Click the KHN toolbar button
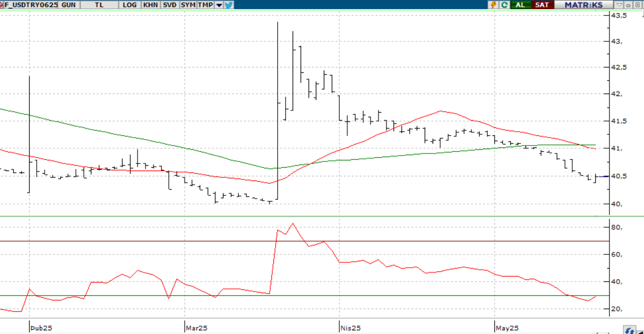Image resolution: width=644 pixels, height=334 pixels. [150, 5]
